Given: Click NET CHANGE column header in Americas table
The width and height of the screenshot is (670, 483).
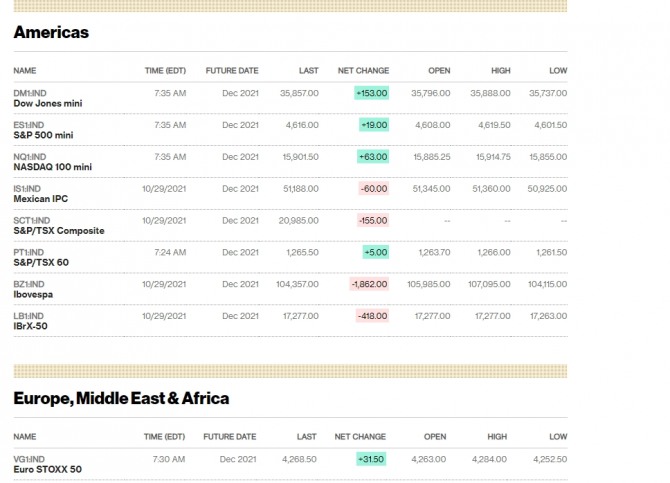Looking at the screenshot, I should 363,71.
